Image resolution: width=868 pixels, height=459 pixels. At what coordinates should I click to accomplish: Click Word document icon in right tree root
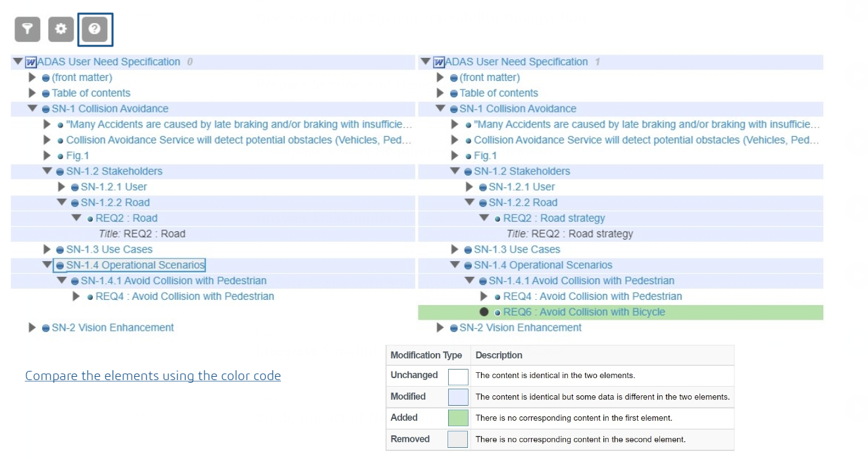438,62
